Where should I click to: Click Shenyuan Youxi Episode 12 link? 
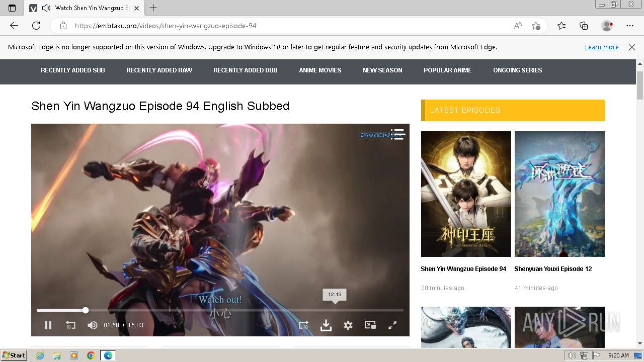(x=553, y=269)
